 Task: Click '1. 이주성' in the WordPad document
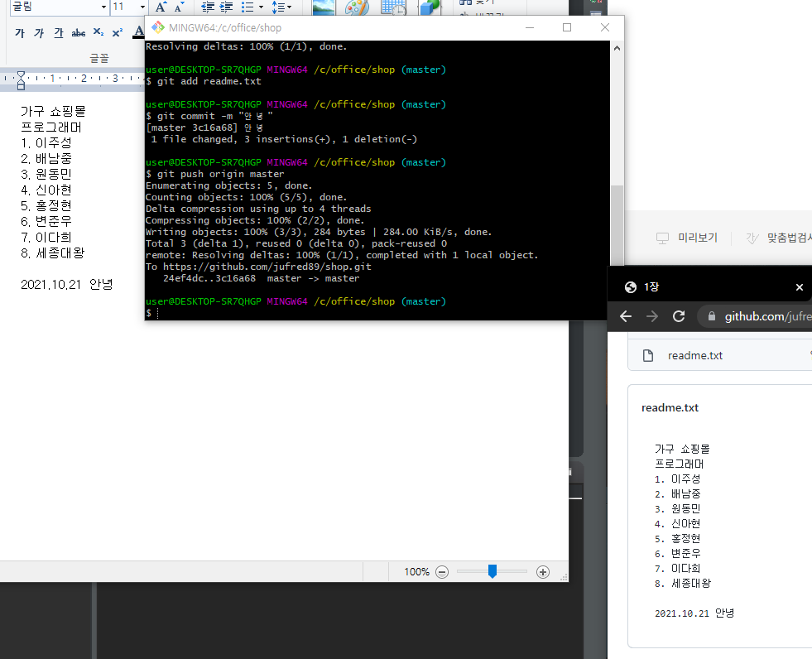coord(46,142)
